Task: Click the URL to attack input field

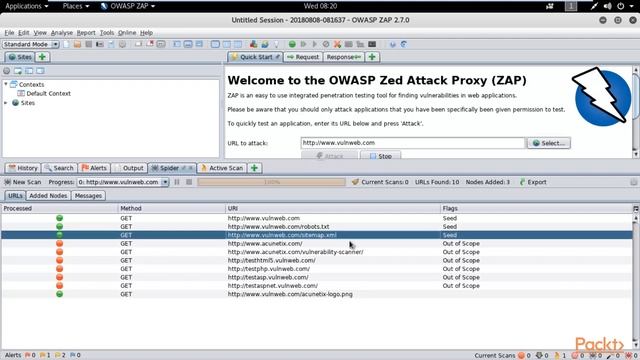Action: pos(413,143)
